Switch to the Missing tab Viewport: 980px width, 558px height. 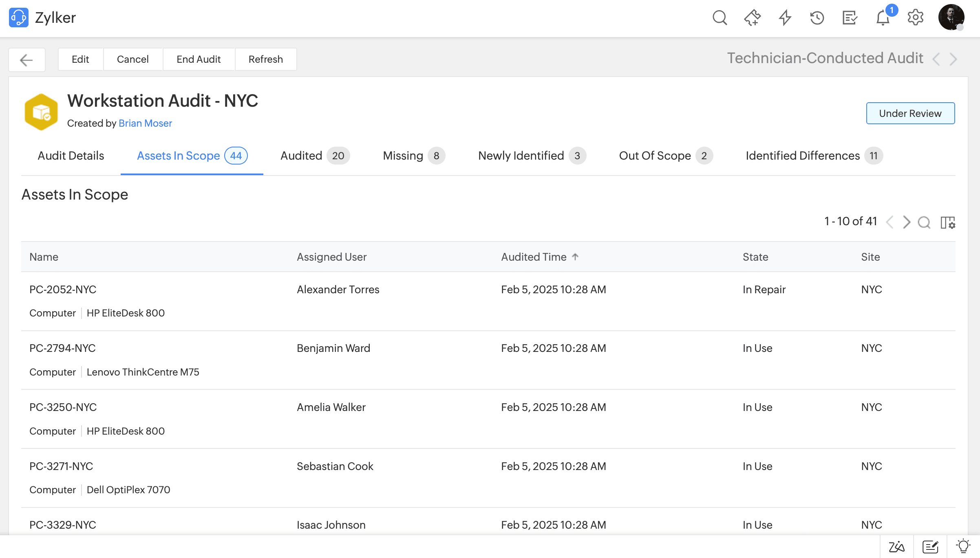pyautogui.click(x=414, y=156)
